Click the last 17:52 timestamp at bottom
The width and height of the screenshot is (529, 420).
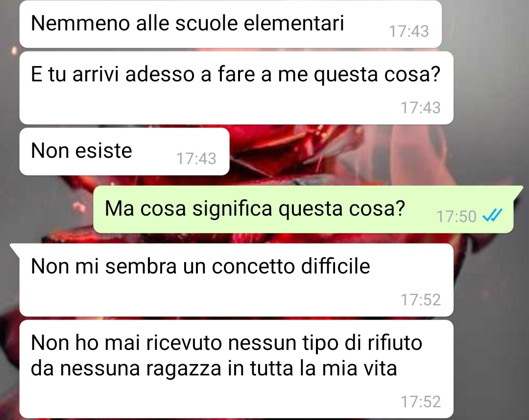pyautogui.click(x=421, y=402)
